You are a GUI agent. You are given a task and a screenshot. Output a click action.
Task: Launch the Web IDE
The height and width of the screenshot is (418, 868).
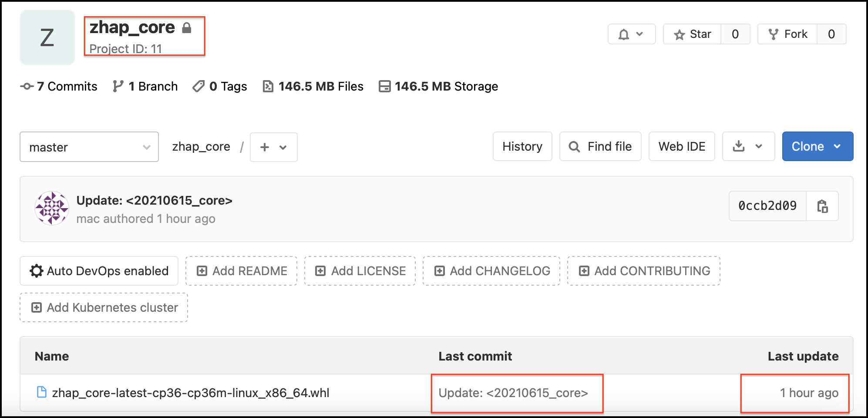[681, 146]
